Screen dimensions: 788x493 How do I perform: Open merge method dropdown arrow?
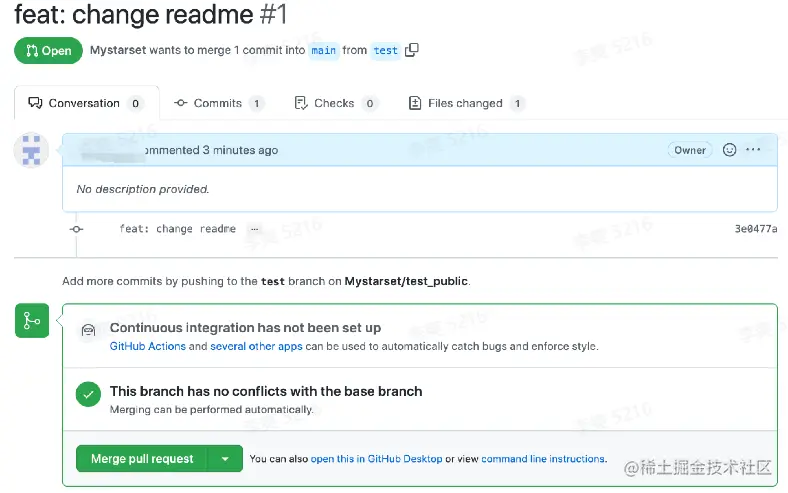pyautogui.click(x=225, y=459)
